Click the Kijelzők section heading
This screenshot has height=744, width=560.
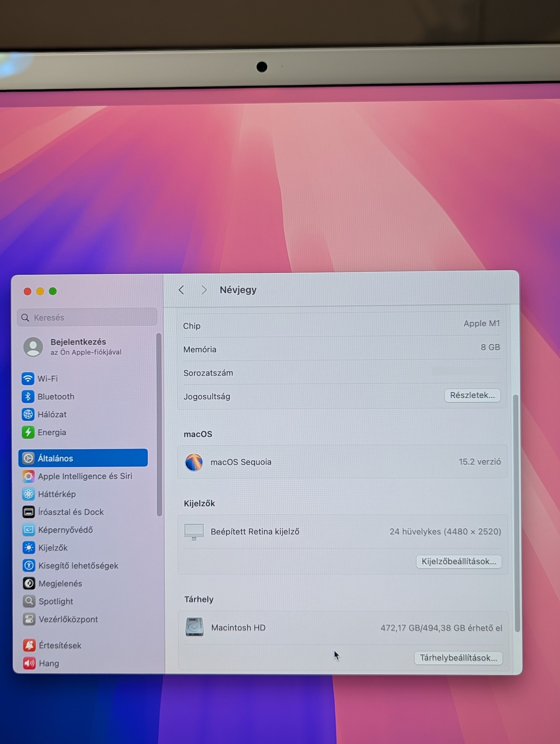click(x=199, y=503)
